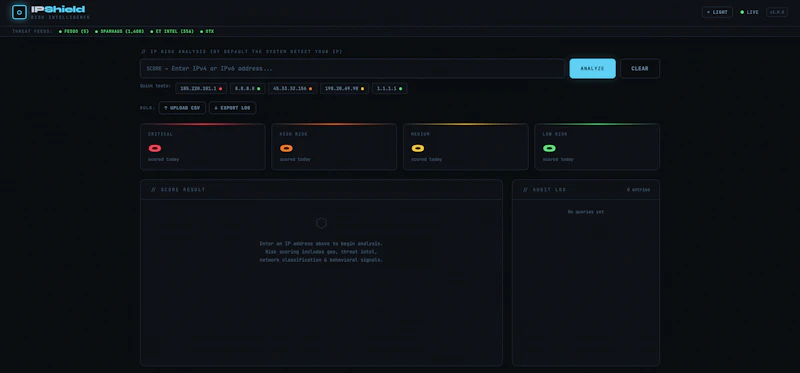Click the red CRITICAL count zero
The height and width of the screenshot is (373, 800).
tap(155, 148)
